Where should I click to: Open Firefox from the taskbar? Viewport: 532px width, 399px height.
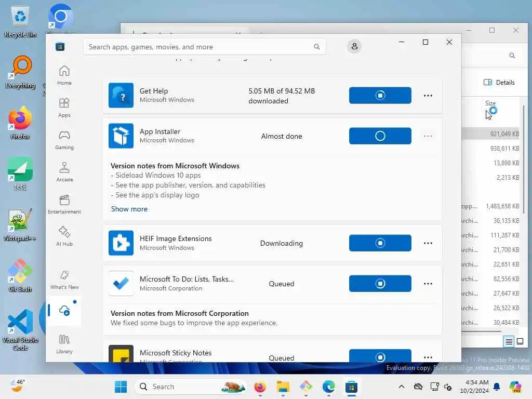pyautogui.click(x=260, y=387)
